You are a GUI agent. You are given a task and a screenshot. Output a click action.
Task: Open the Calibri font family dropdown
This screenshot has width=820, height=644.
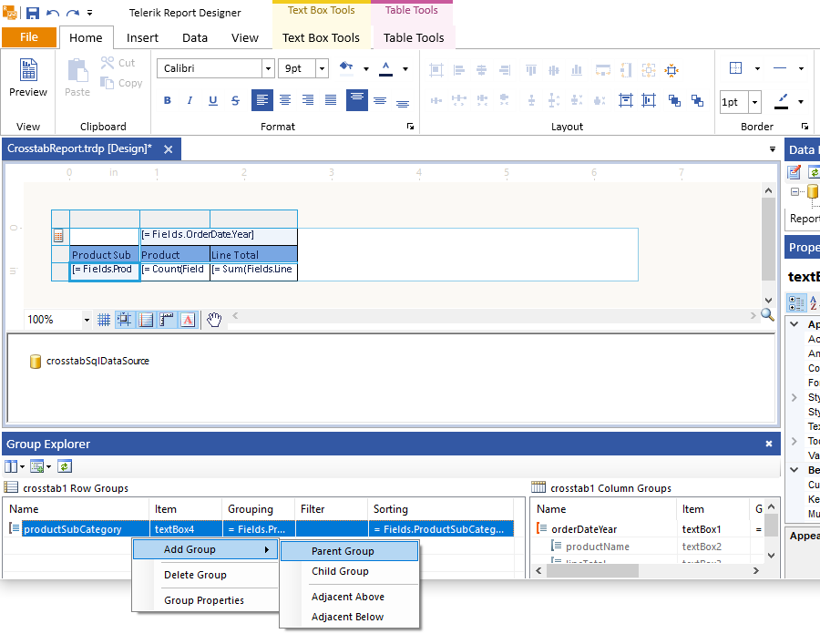click(x=267, y=68)
